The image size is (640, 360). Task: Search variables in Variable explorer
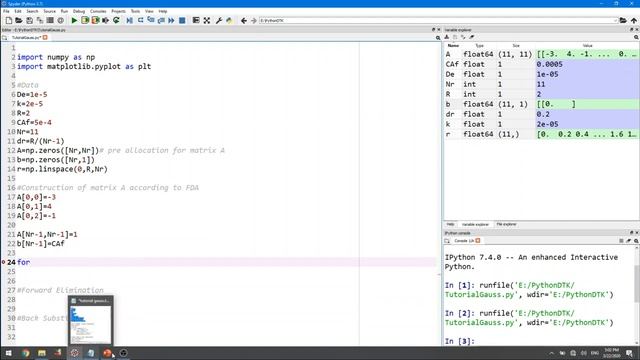tap(636, 37)
